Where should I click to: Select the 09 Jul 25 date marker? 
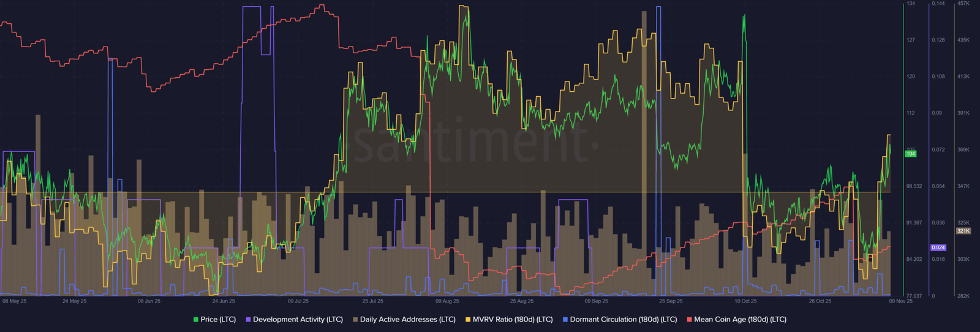click(298, 301)
